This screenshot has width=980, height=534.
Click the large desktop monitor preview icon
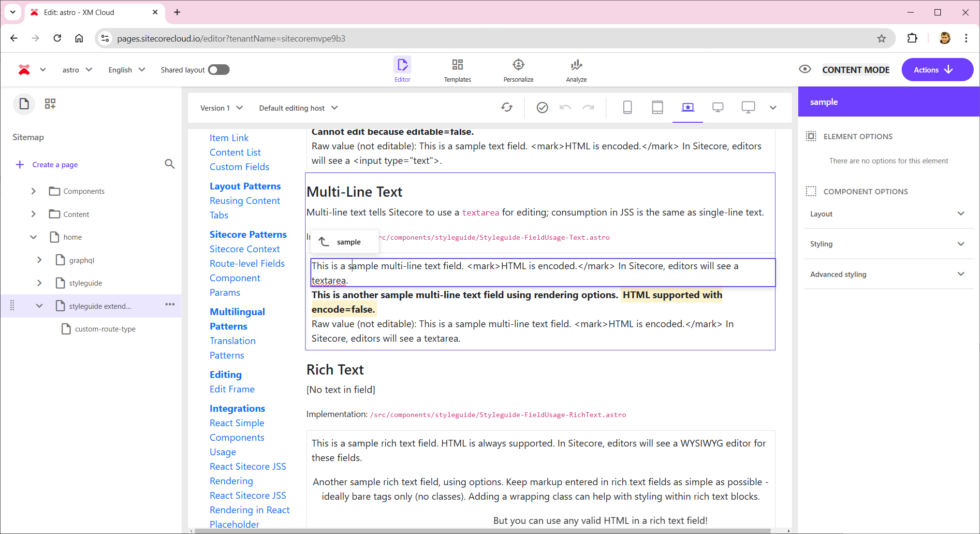[x=748, y=107]
